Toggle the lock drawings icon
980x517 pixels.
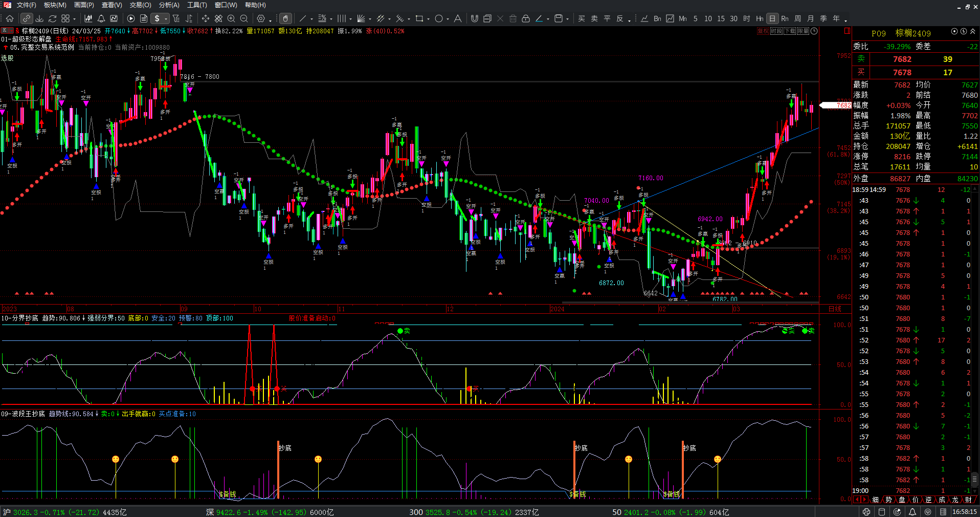(526, 18)
